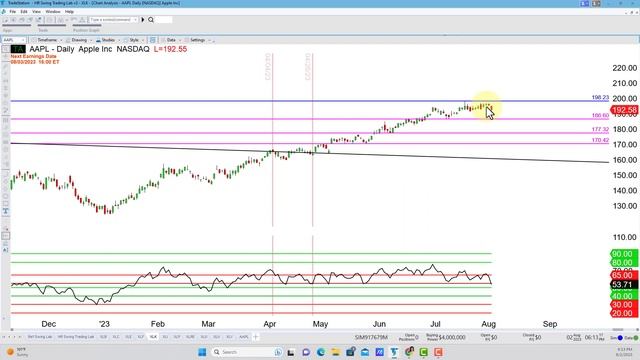Open Microsoft Edge from the taskbar

pyautogui.click(x=321, y=352)
